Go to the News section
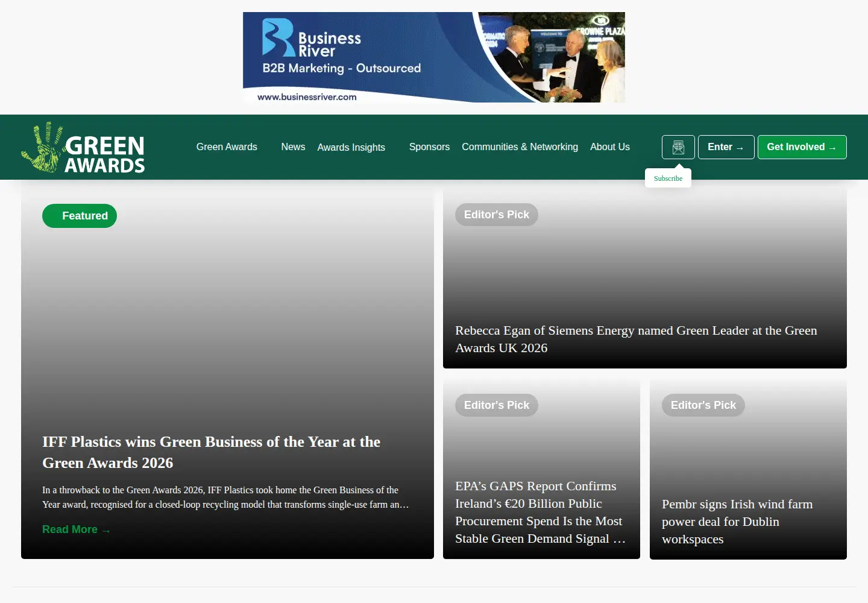Image resolution: width=868 pixels, height=603 pixels. 293,147
